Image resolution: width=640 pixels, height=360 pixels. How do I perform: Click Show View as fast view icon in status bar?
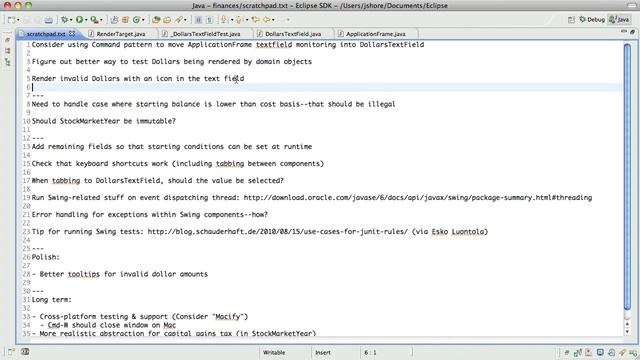click(x=11, y=351)
